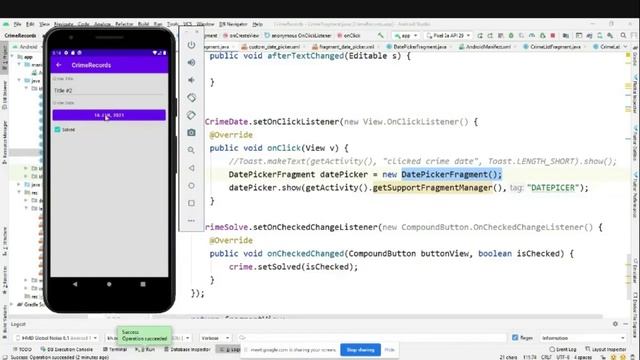Click getSupportFragmentManager in the code editor
This screenshot has height=360, width=640.
(x=433, y=188)
